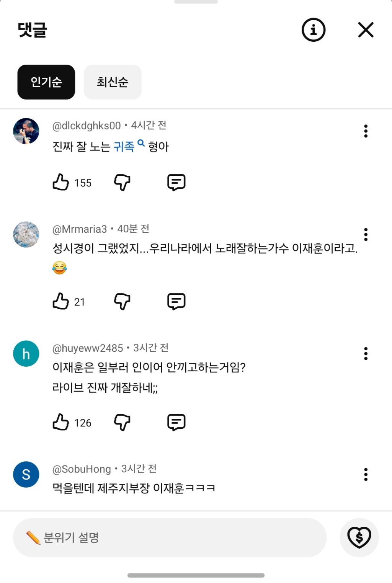Like the @dlckdghks00 comment

61,182
